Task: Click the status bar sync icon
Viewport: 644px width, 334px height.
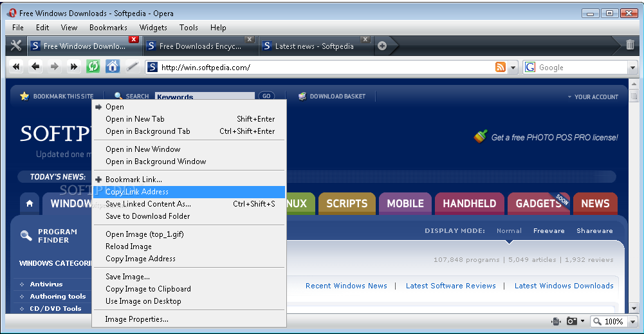Action: (556, 321)
